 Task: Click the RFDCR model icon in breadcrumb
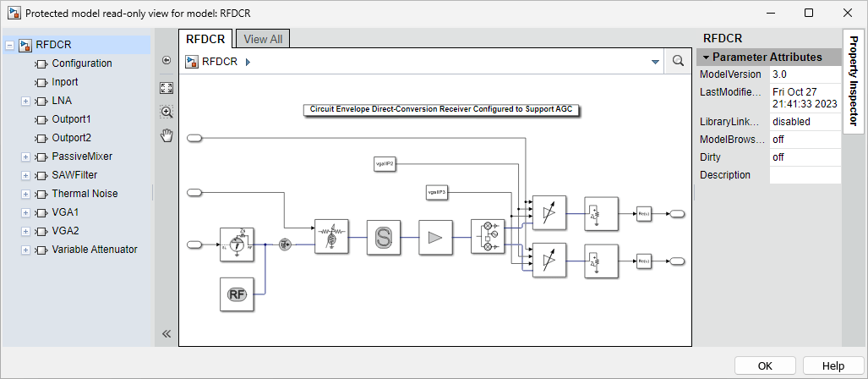[192, 62]
